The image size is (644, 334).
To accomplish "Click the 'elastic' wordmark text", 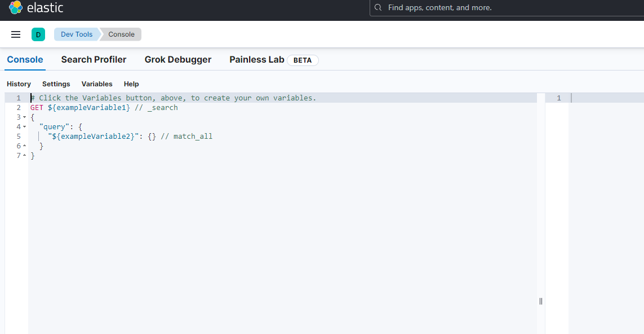I will (45, 7).
